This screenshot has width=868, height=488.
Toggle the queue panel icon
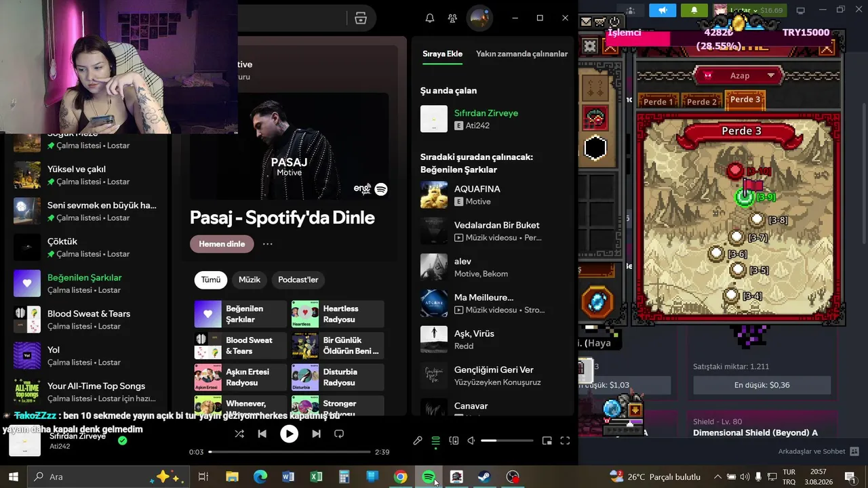[x=436, y=441]
